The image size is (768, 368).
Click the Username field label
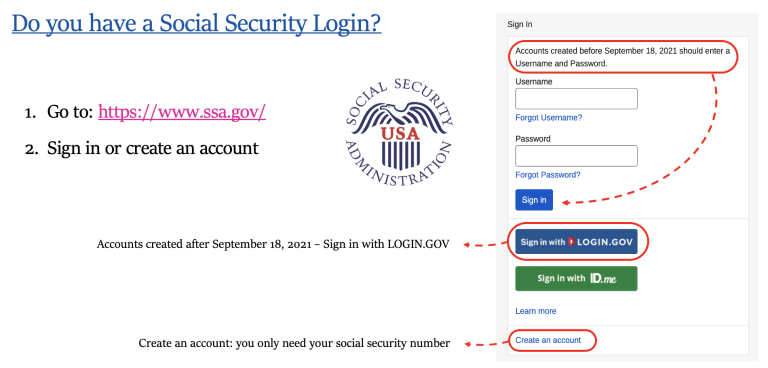[533, 82]
